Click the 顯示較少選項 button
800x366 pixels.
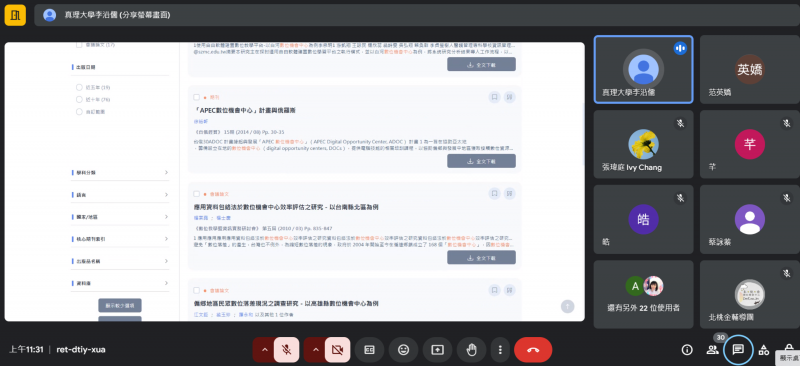[120, 306]
